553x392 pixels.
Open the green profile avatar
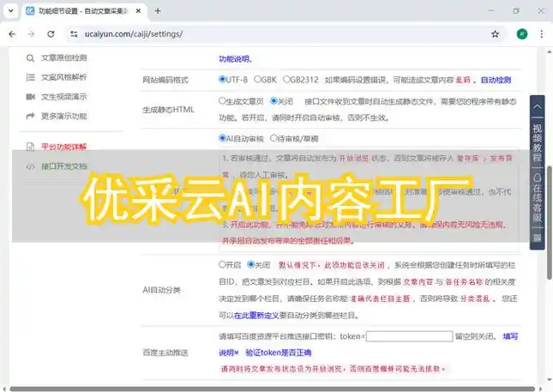(x=522, y=33)
